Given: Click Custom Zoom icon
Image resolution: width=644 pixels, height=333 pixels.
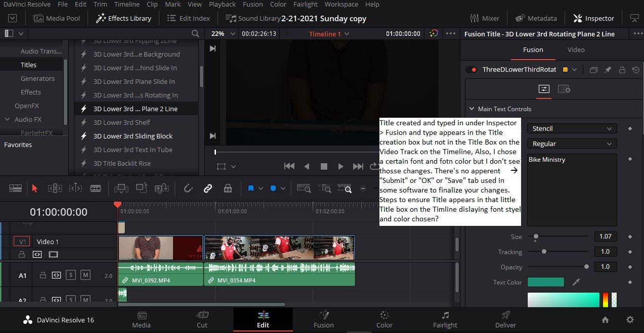Looking at the screenshot, I should 345,188.
